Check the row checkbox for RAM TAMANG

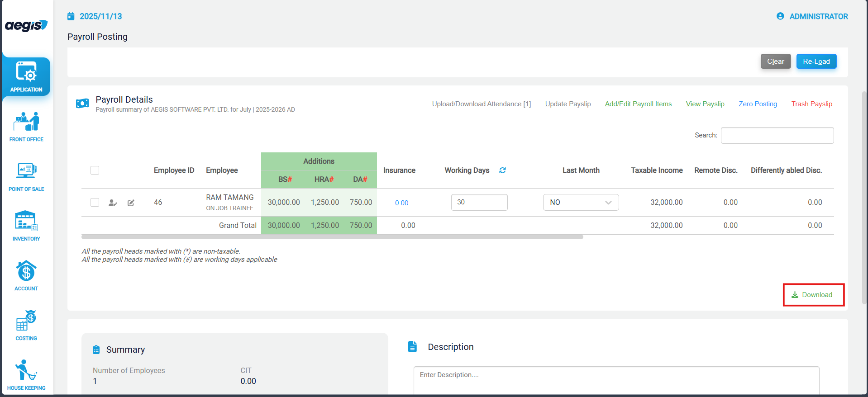tap(95, 203)
